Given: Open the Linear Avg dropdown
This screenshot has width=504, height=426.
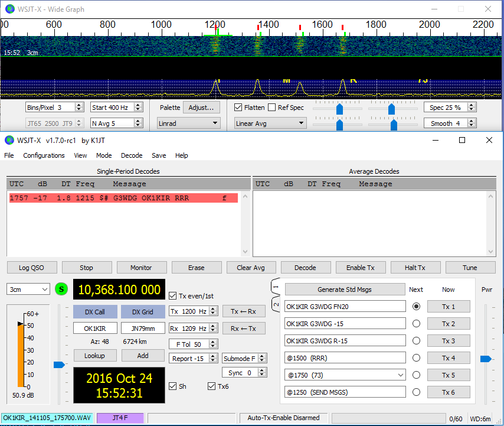Looking at the screenshot, I should 270,123.
